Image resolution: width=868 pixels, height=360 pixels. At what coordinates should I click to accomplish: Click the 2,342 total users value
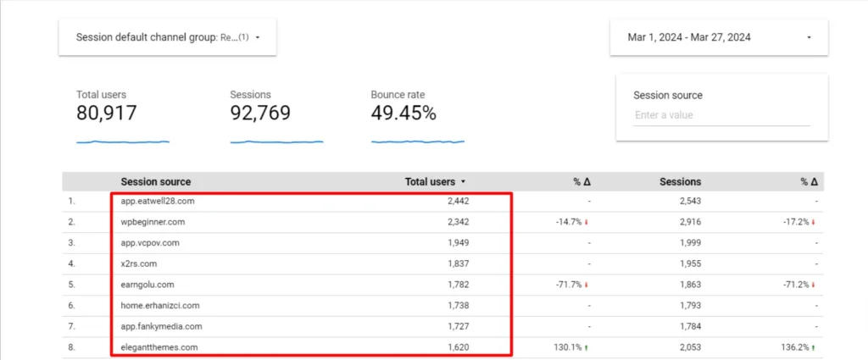pos(459,222)
